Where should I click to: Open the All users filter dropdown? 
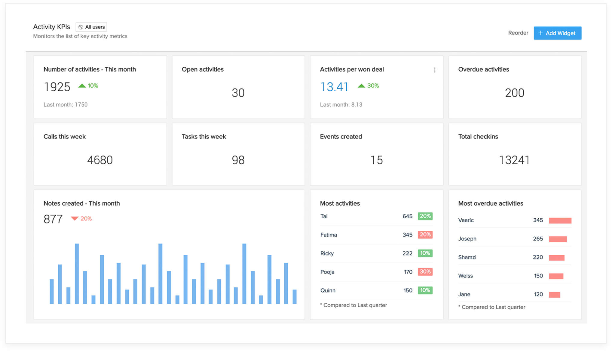click(91, 27)
